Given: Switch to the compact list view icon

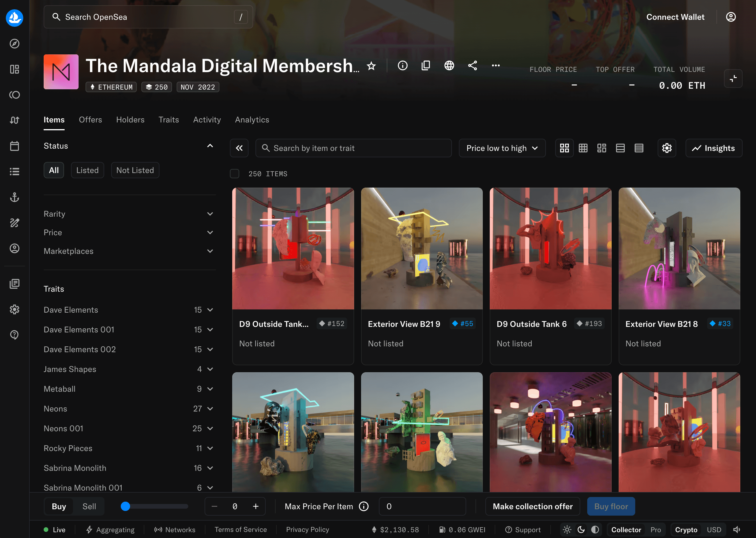Looking at the screenshot, I should (639, 148).
